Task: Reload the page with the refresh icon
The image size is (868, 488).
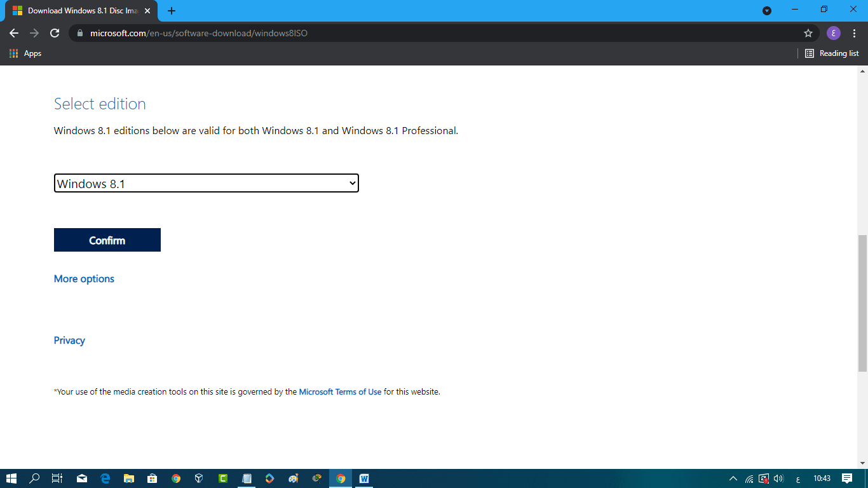Action: coord(55,33)
